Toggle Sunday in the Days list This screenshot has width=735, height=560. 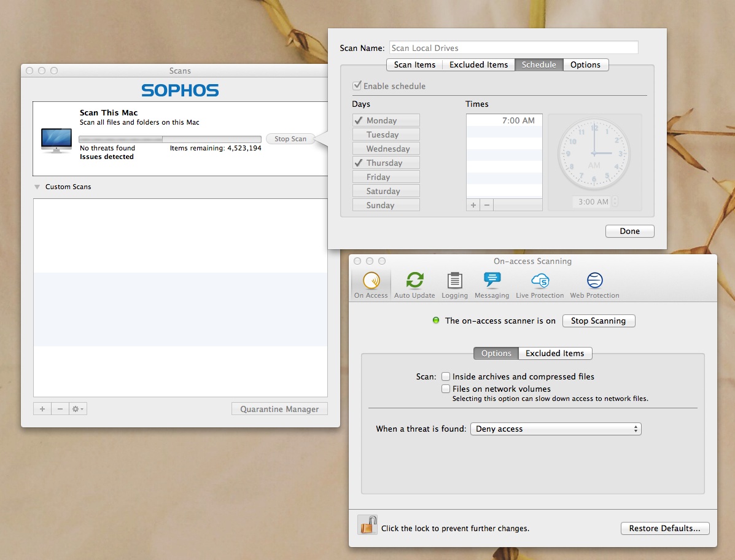pyautogui.click(x=386, y=205)
